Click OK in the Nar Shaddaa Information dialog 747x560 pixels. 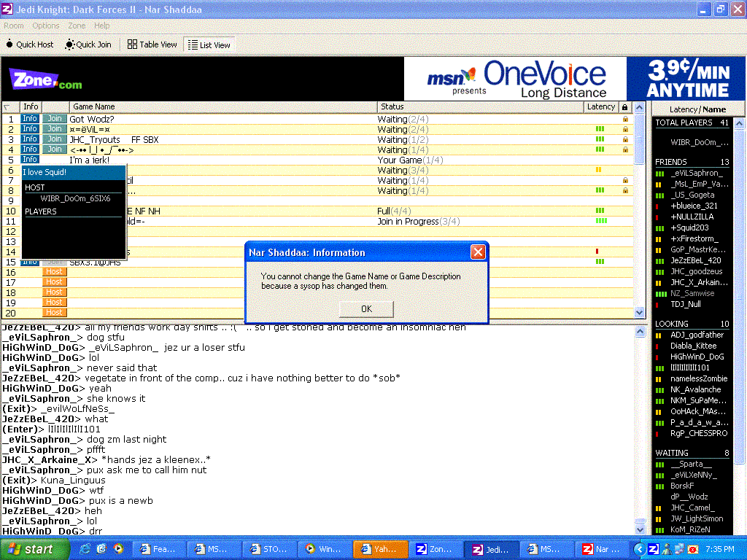tap(366, 309)
